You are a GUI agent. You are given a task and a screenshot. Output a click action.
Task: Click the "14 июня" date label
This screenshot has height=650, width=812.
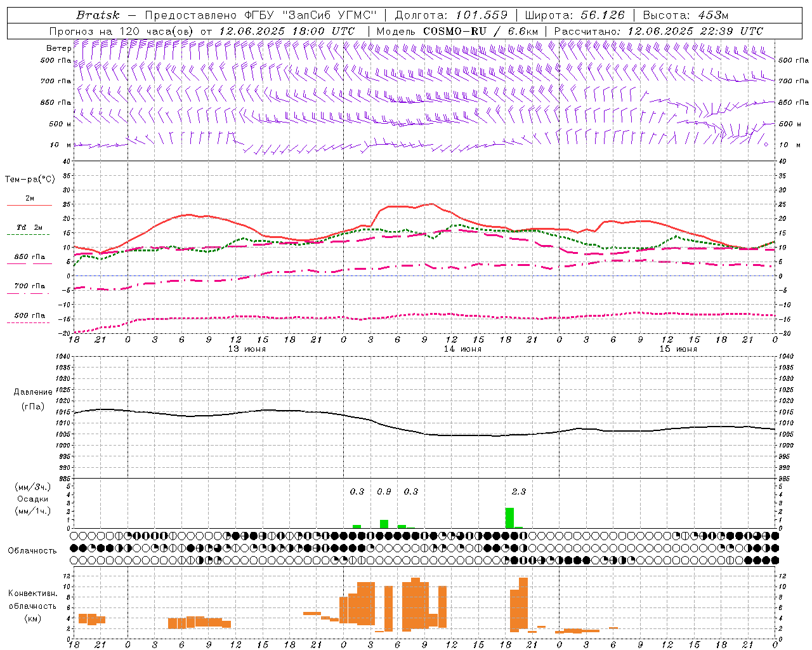[x=462, y=349]
